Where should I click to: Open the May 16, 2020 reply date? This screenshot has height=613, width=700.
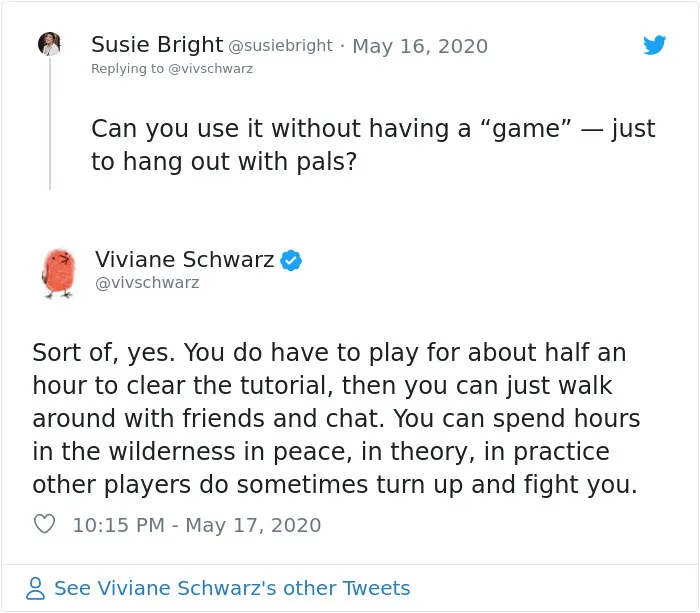pyautogui.click(x=420, y=46)
